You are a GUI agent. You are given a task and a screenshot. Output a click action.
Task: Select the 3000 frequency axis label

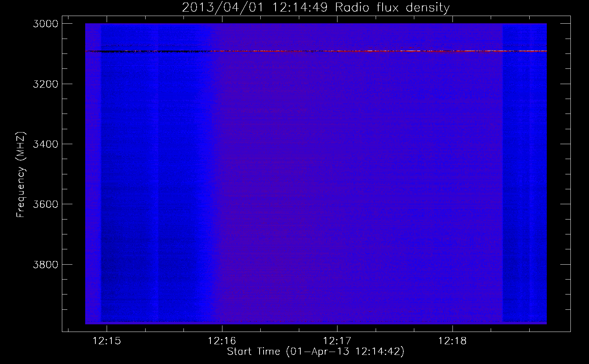click(46, 24)
